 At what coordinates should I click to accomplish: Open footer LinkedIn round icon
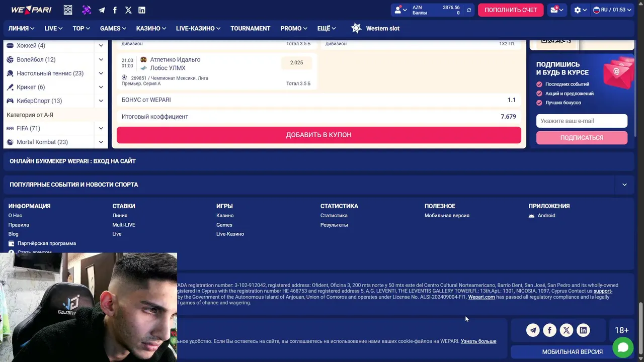tap(583, 330)
